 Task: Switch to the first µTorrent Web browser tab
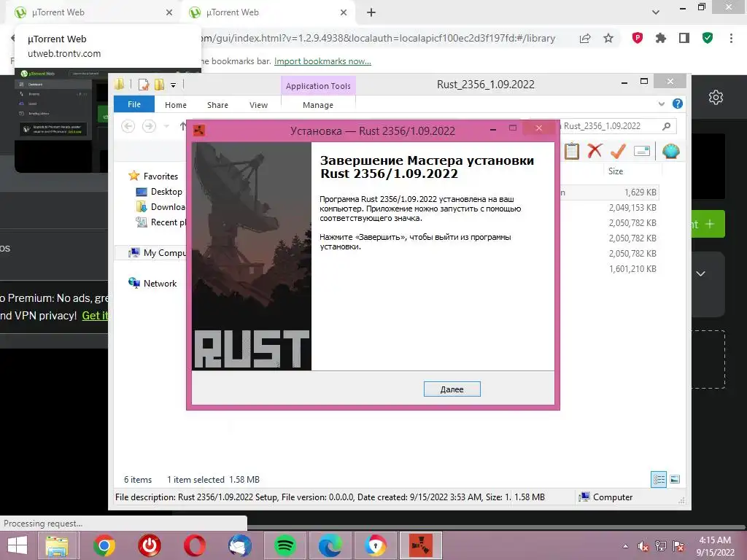(x=93, y=13)
